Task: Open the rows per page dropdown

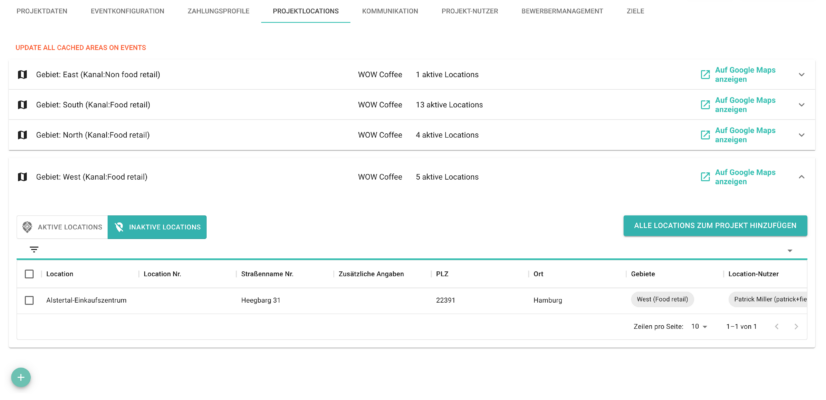Action: tap(700, 327)
